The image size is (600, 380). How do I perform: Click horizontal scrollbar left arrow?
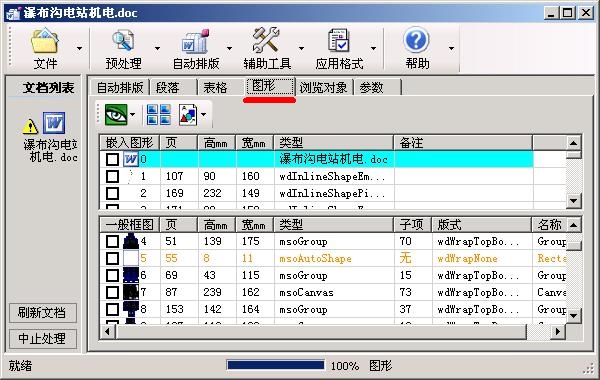[108, 331]
